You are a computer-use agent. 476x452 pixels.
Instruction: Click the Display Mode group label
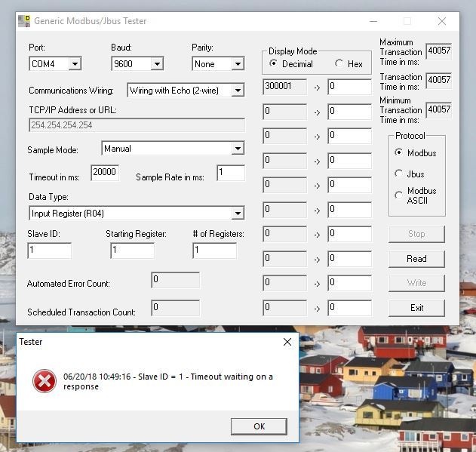[293, 51]
